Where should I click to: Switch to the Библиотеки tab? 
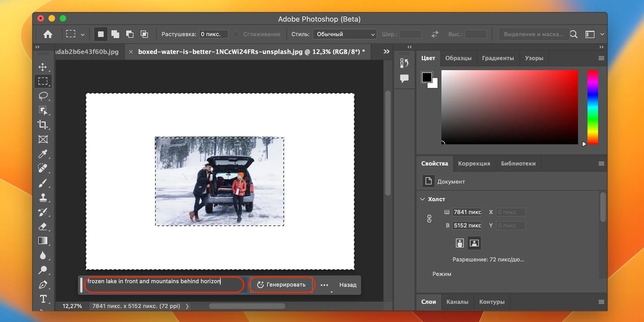(x=518, y=164)
